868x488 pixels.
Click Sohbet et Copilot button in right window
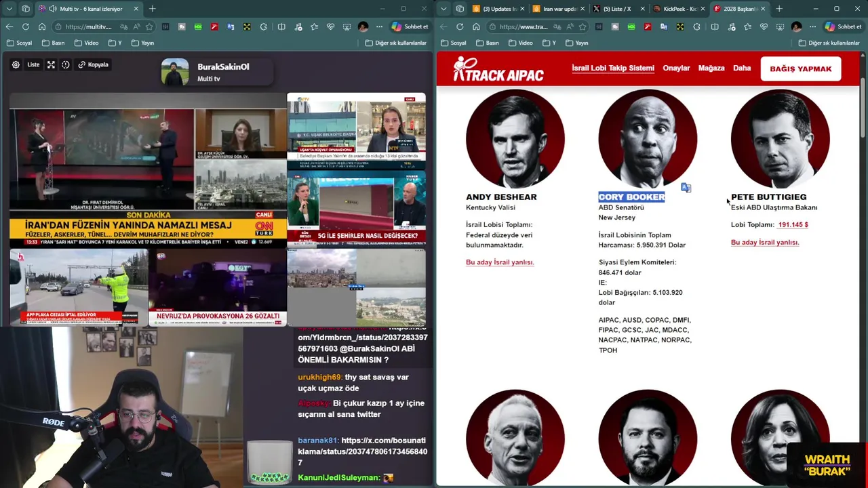tap(844, 26)
